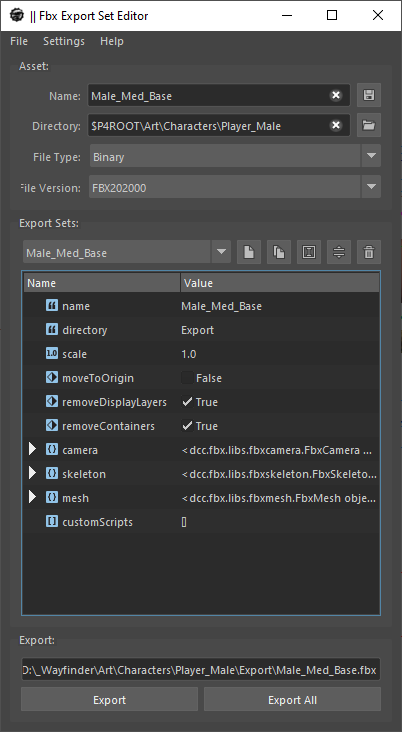Click the object icon beside mesh
The height and width of the screenshot is (732, 402).
52,498
